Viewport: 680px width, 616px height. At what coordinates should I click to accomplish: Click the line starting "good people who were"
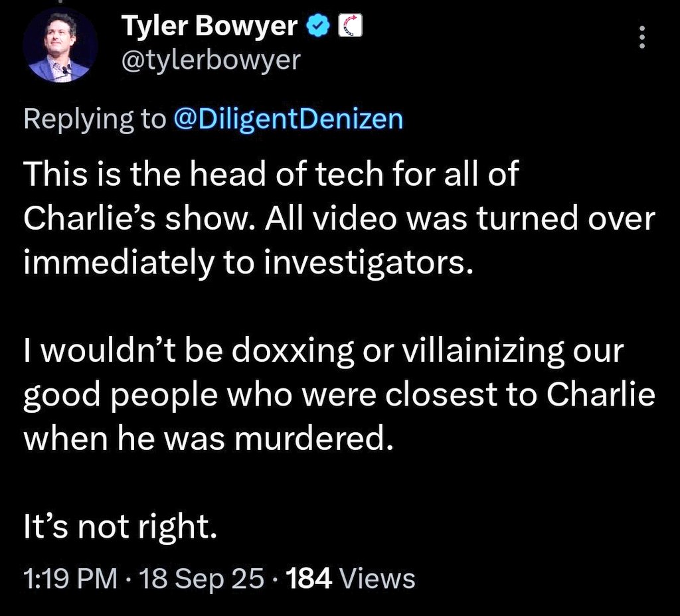coord(339,396)
